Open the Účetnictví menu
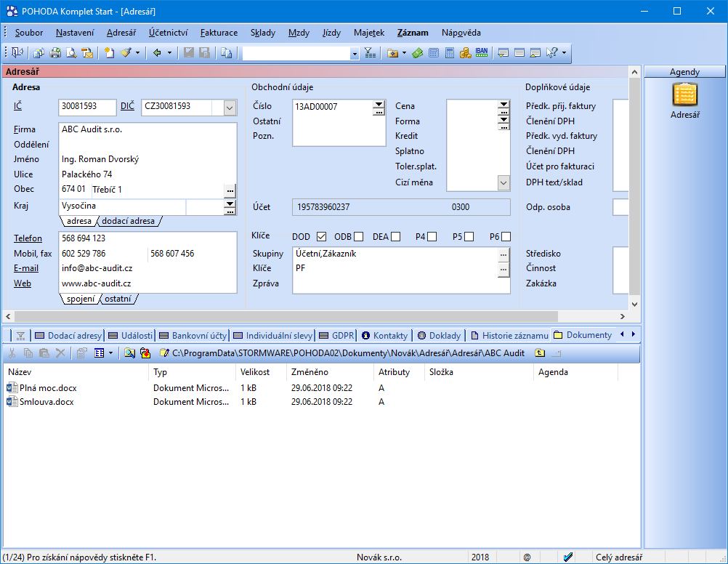The image size is (728, 564). pos(168,33)
